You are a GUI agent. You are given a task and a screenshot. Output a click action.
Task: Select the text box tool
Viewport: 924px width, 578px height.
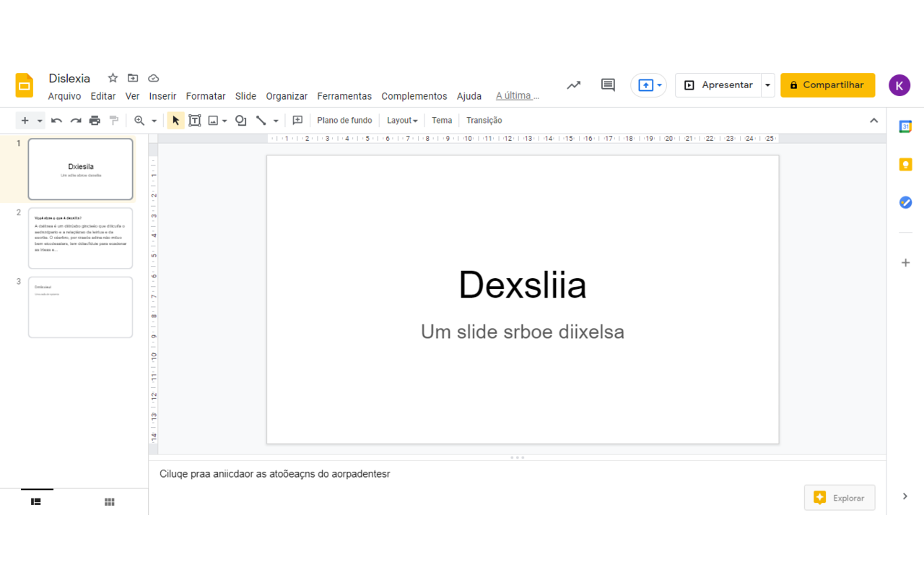tap(195, 121)
